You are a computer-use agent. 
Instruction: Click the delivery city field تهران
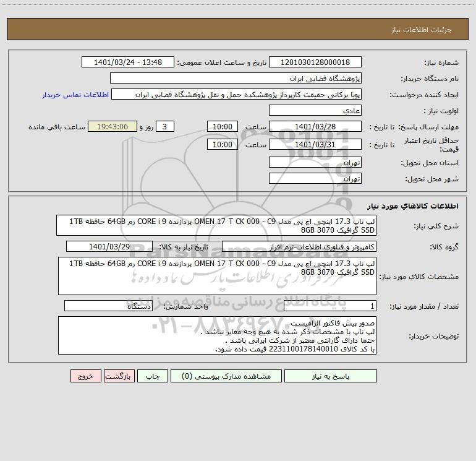[x=315, y=179]
